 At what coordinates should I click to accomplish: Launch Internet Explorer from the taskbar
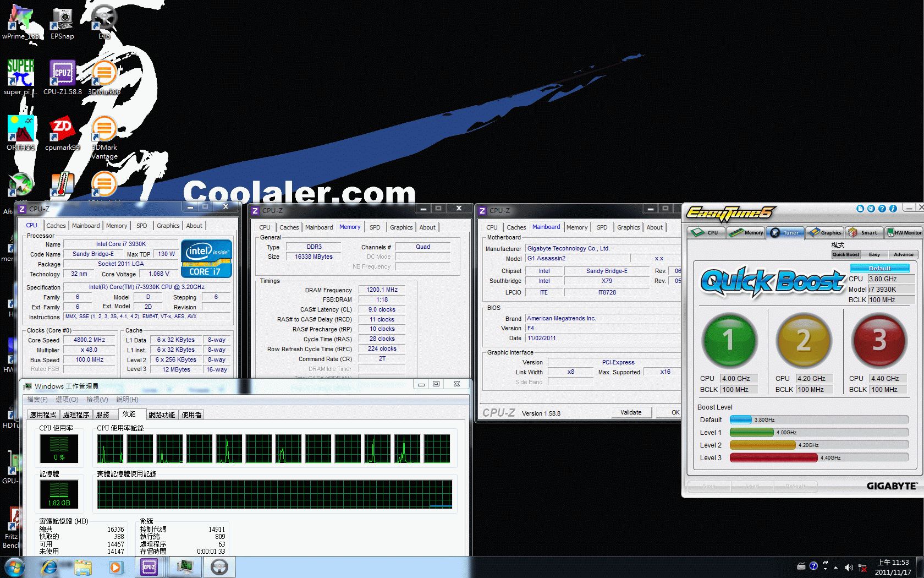click(x=50, y=567)
